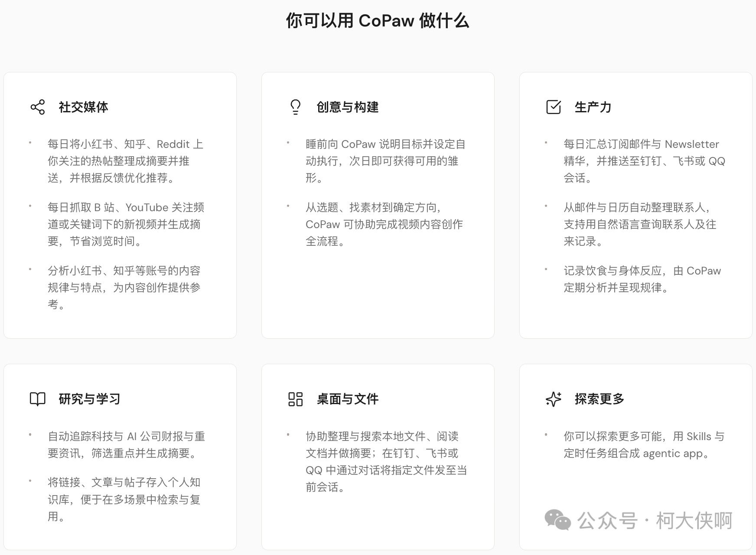Viewport: 756px width, 555px height.
Task: Select the 创意与构建 card heading
Action: [348, 107]
